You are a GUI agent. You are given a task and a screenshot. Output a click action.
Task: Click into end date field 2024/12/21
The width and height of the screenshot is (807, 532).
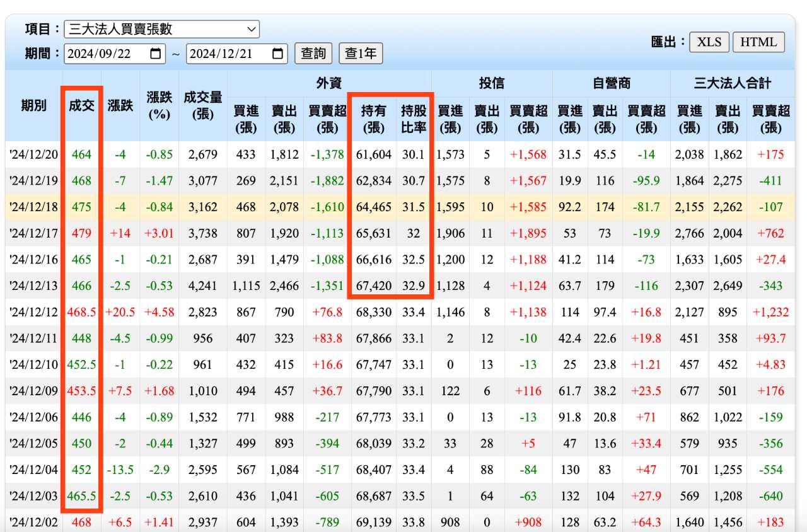click(223, 54)
